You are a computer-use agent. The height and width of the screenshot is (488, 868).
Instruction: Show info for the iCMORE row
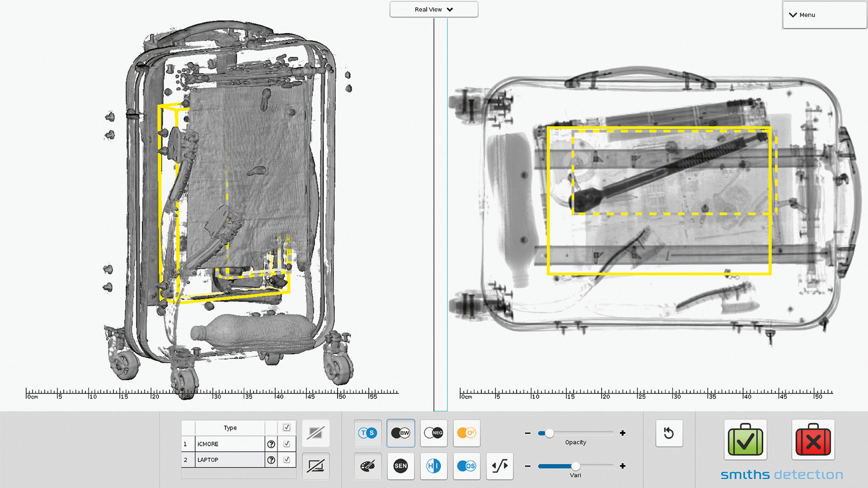click(271, 444)
